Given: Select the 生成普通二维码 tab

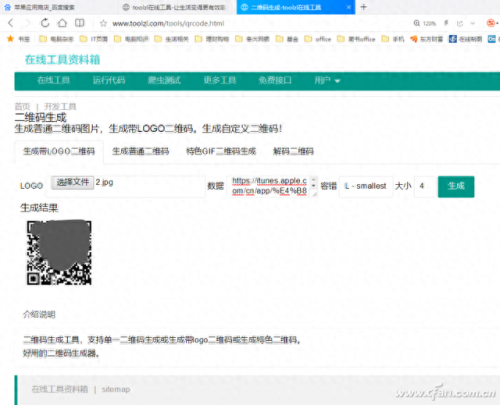Looking at the screenshot, I should (140, 152).
